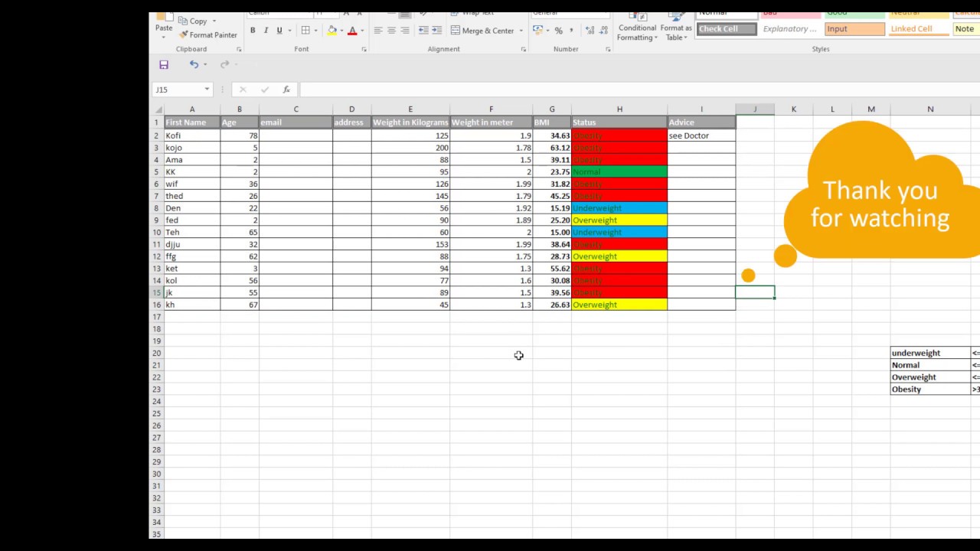Viewport: 980px width, 551px height.
Task: Toggle italic formatting
Action: pos(266,31)
